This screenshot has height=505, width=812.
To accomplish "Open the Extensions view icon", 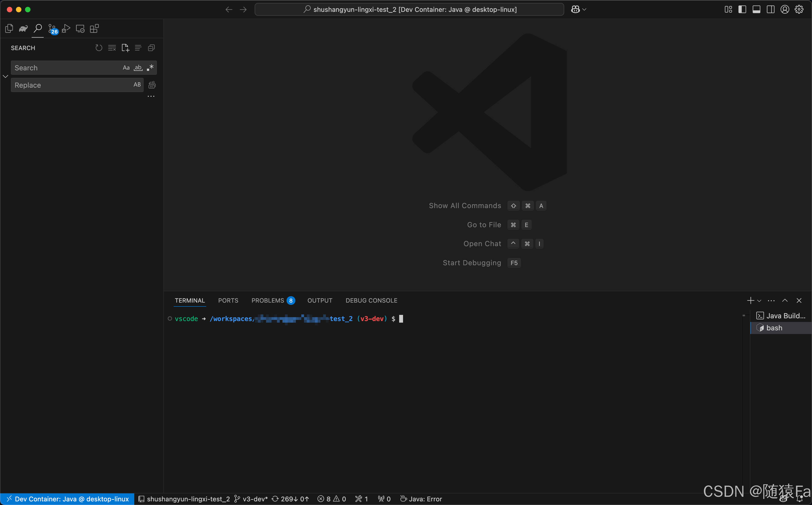I will 94,29.
